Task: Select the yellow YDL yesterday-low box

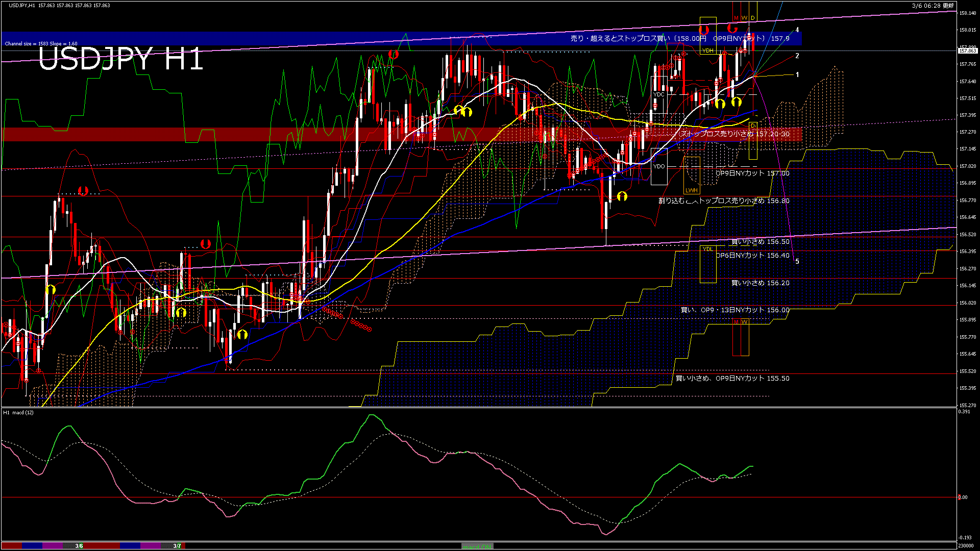Action: (707, 249)
